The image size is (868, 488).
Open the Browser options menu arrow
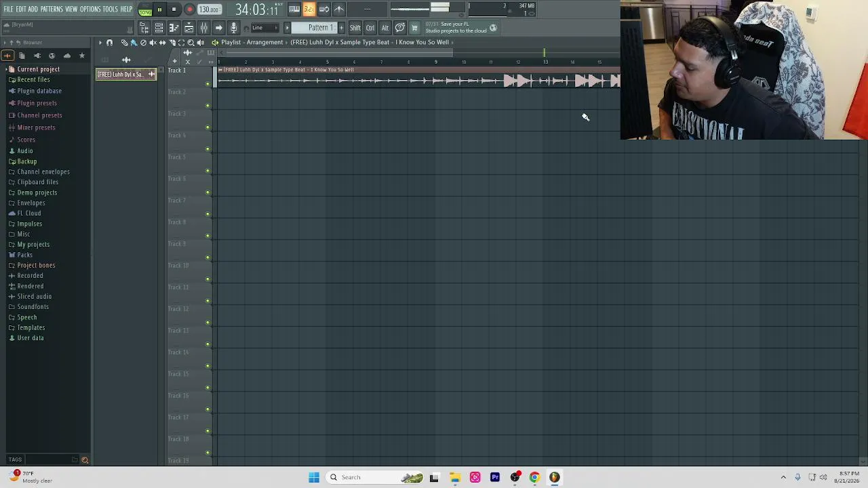point(6,43)
